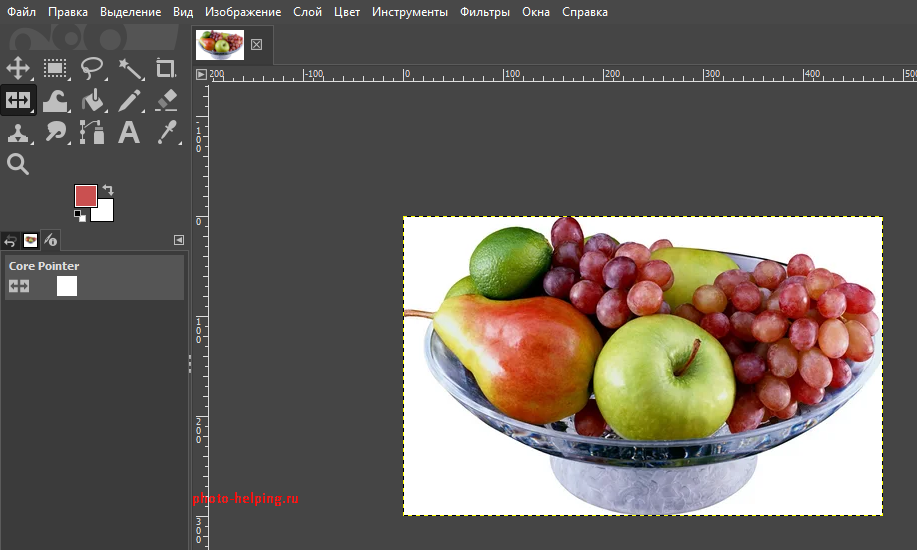Click the white swatch under Core Pointer
The width and height of the screenshot is (917, 550).
tap(67, 286)
